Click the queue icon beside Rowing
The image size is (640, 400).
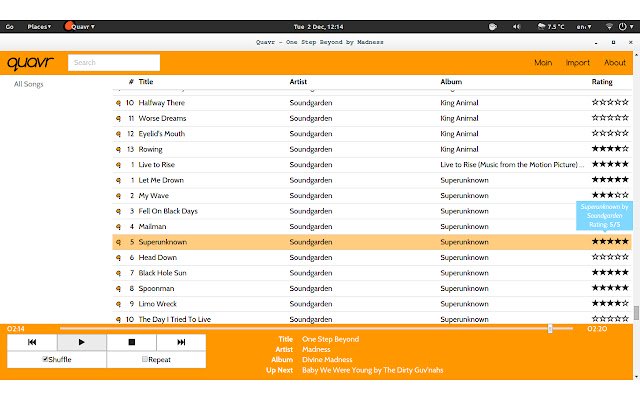(x=118, y=149)
